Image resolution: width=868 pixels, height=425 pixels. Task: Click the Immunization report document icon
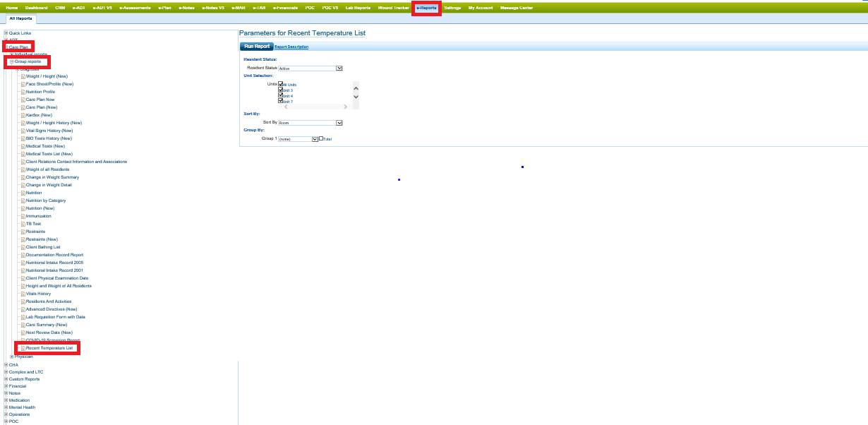(23, 216)
